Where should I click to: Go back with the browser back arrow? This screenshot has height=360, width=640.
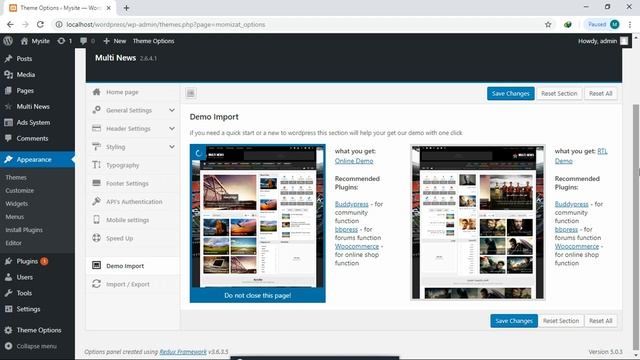click(x=10, y=24)
